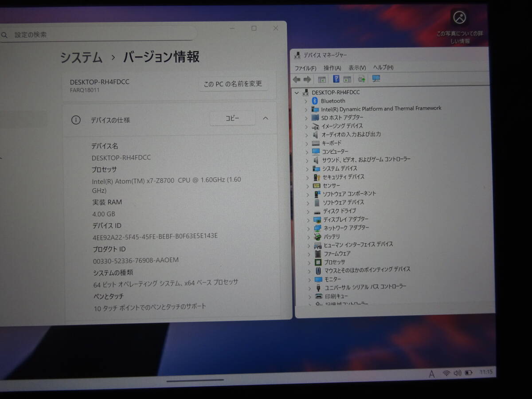Viewport: 532px width, 399px height.
Task: Click the SD ホスト アダプター icon
Action: point(315,117)
